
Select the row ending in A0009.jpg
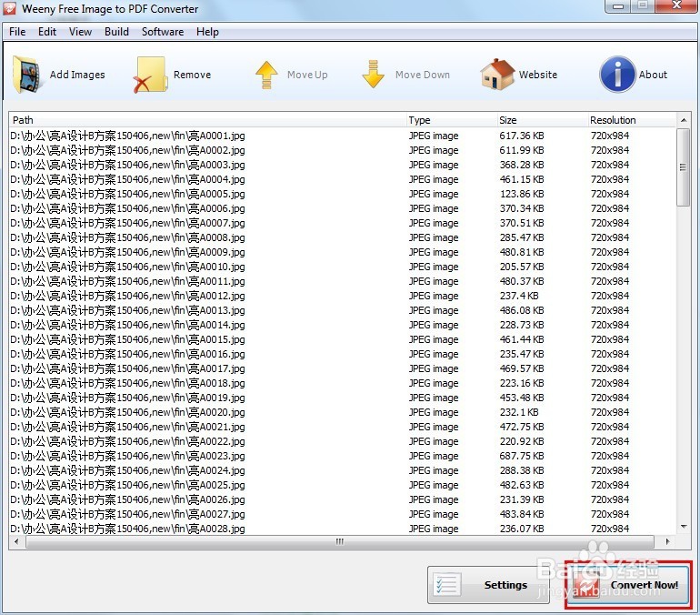(x=343, y=252)
